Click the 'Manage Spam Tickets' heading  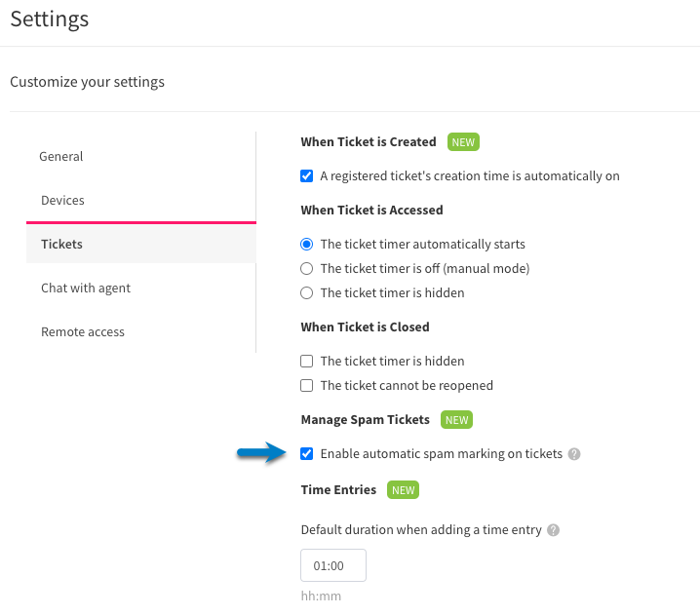click(366, 419)
